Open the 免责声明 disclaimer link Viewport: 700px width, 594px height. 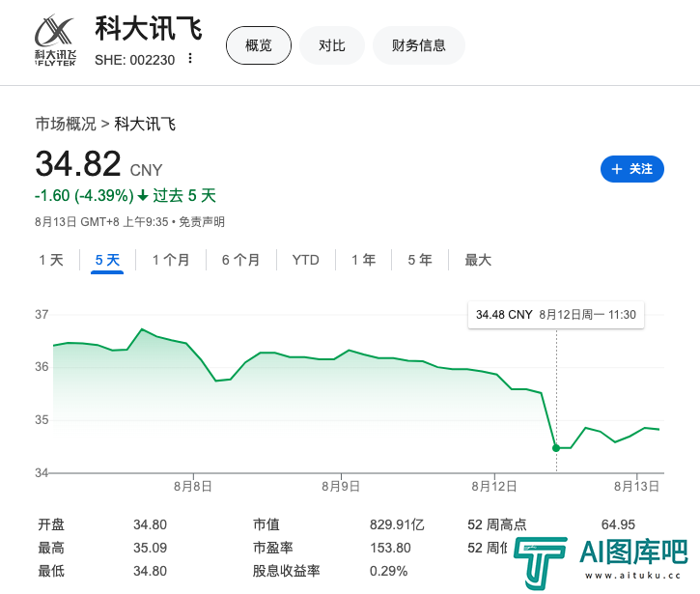pos(202,222)
